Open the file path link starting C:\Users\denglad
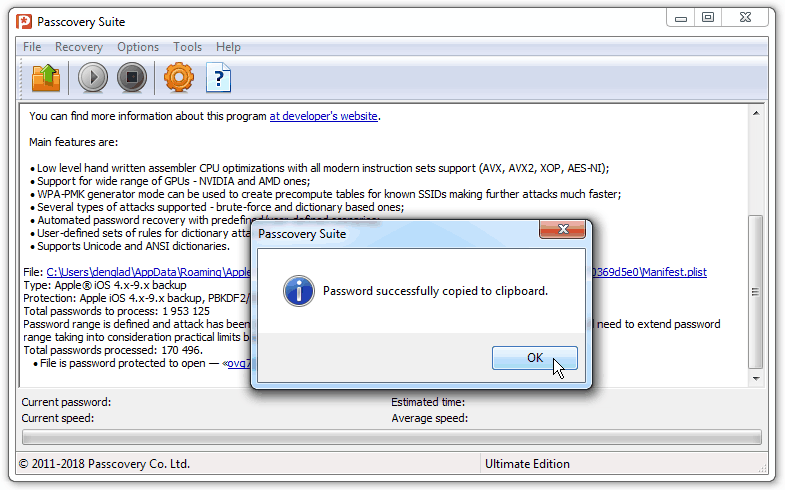 click(x=149, y=272)
